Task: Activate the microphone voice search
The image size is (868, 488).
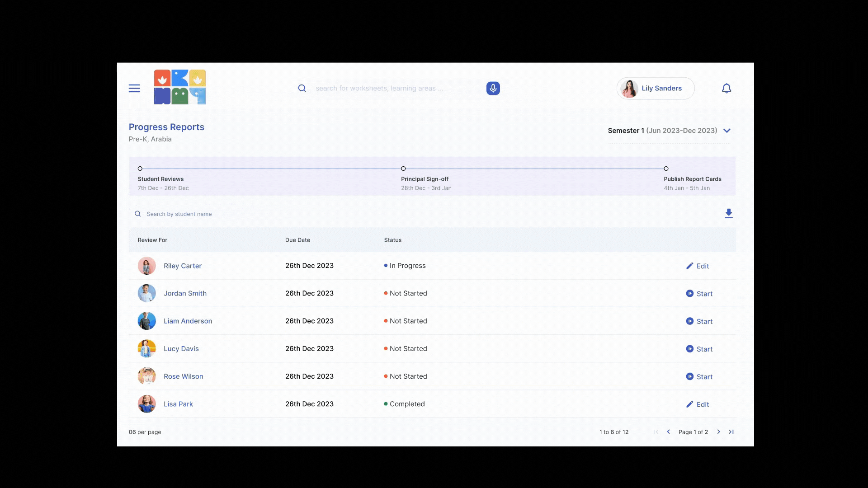Action: [493, 89]
